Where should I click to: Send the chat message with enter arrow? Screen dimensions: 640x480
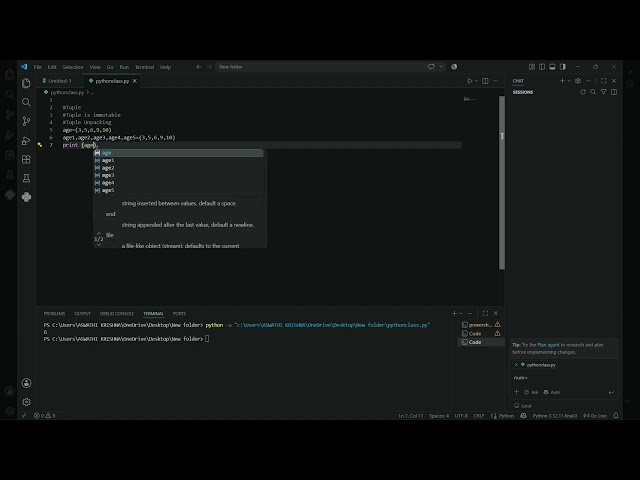click(x=611, y=392)
